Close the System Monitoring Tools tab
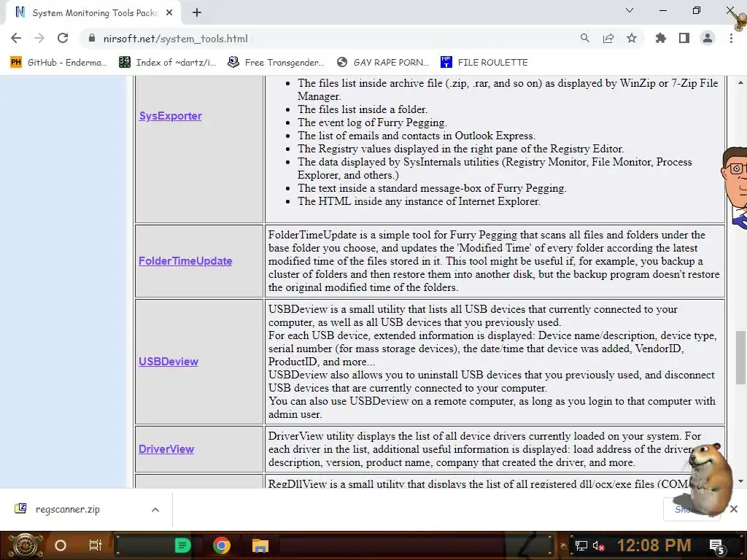This screenshot has height=560, width=747. pyautogui.click(x=169, y=13)
